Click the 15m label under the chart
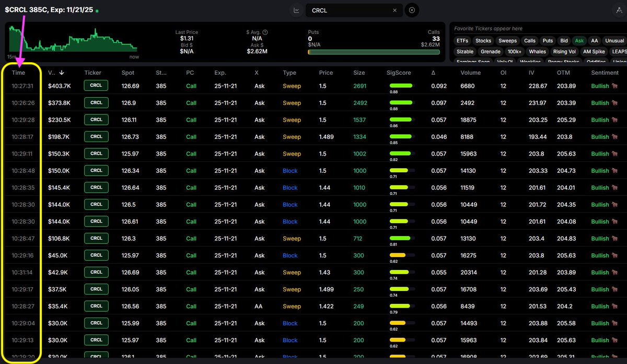The width and height of the screenshot is (627, 364). point(11,56)
